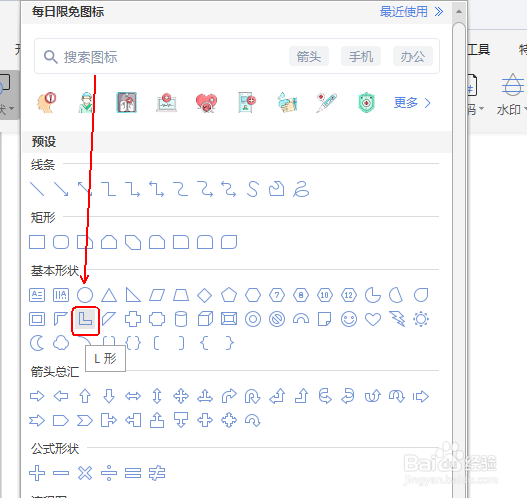Insert the pentagon arrow shape
Viewport: 527px width, 498px height.
(61, 420)
